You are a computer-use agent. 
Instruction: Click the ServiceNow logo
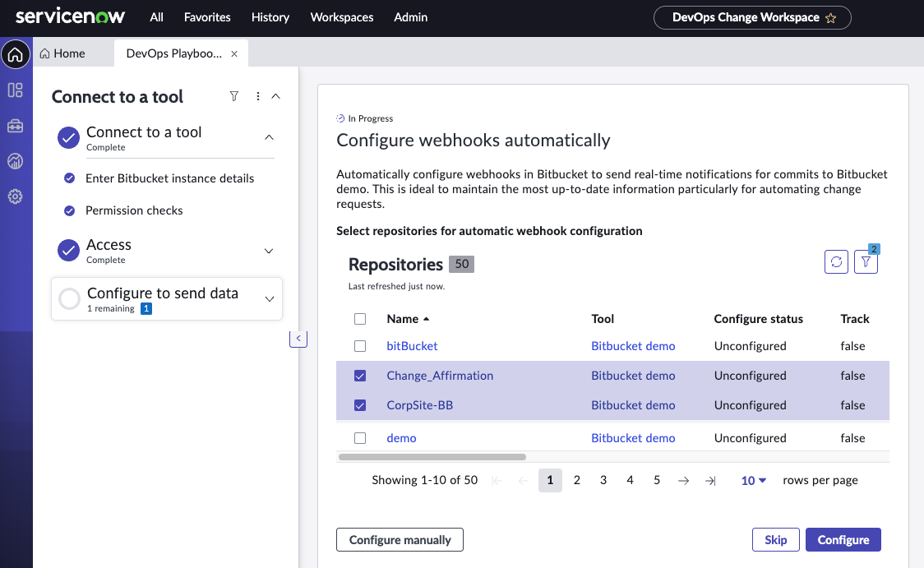(70, 16)
